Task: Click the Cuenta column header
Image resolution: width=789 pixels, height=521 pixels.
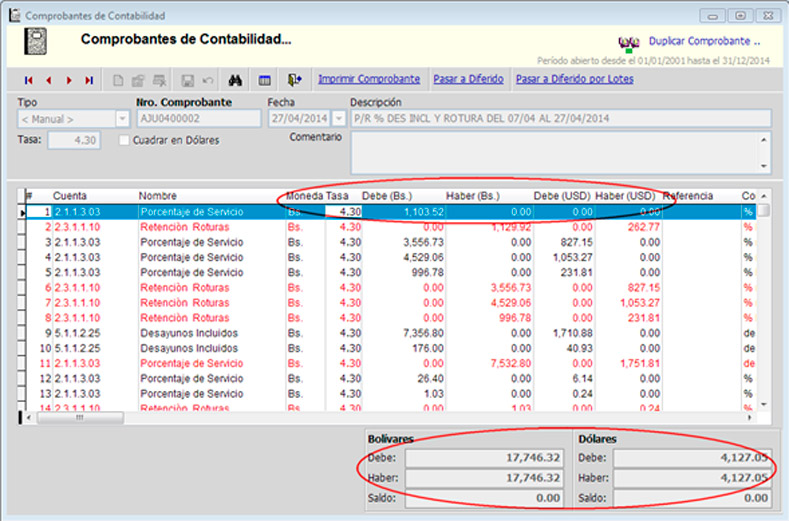Action: 70,196
